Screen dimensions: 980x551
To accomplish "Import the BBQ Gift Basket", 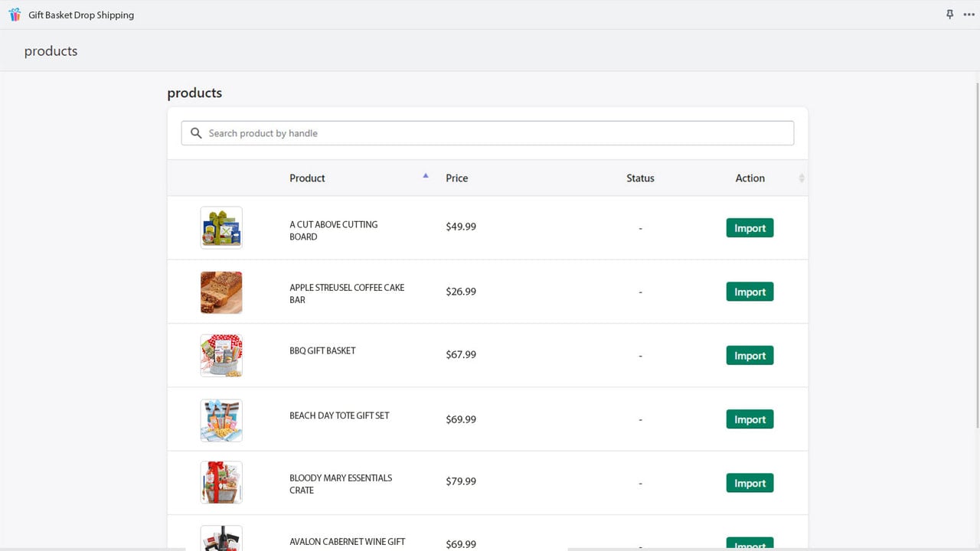I will (750, 356).
